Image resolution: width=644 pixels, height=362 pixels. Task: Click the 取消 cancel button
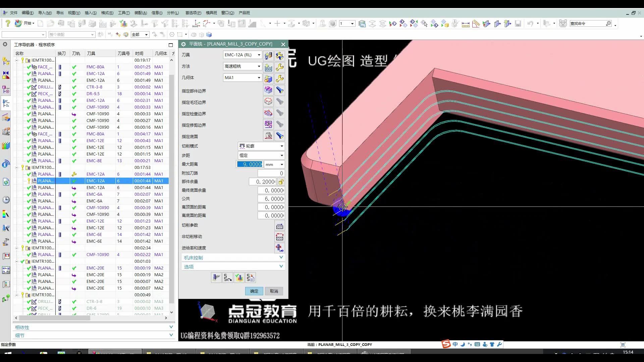(274, 291)
